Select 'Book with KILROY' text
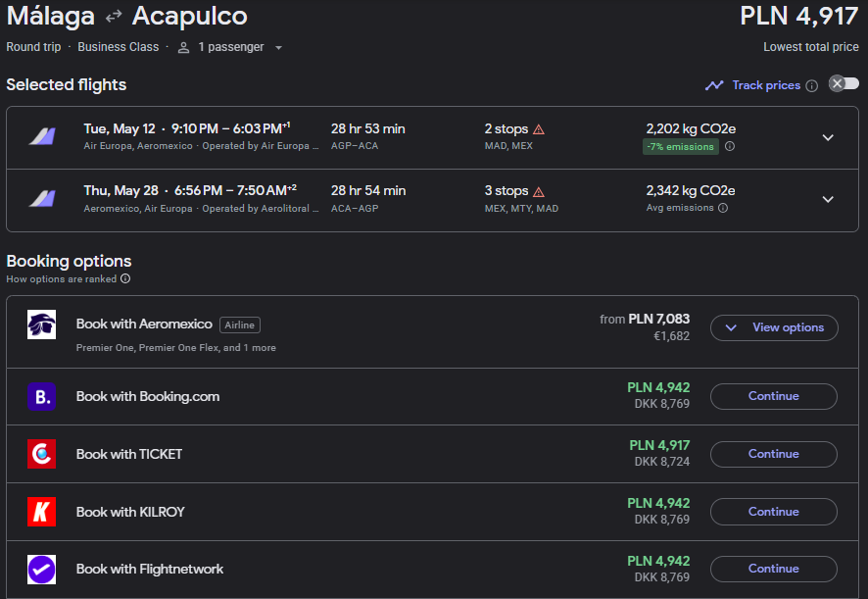The width and height of the screenshot is (868, 599). pos(130,512)
